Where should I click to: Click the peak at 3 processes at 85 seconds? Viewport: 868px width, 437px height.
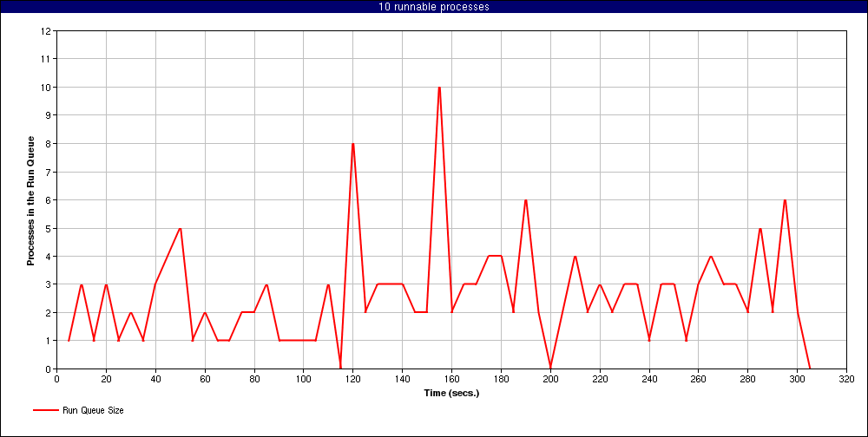266,285
